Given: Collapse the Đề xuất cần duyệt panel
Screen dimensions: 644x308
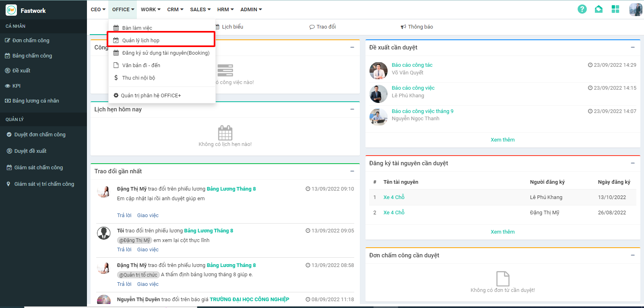Looking at the screenshot, I should pyautogui.click(x=633, y=47).
